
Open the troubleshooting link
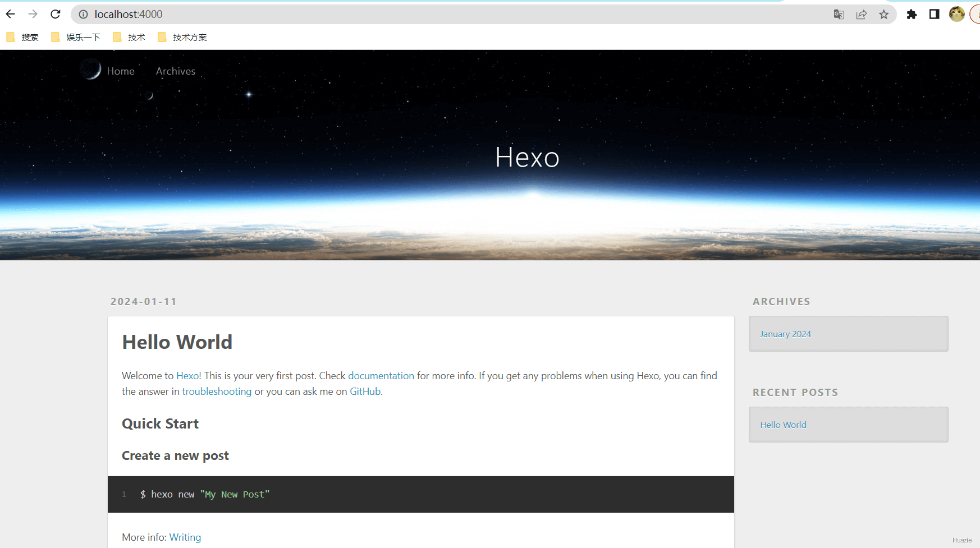click(x=217, y=392)
